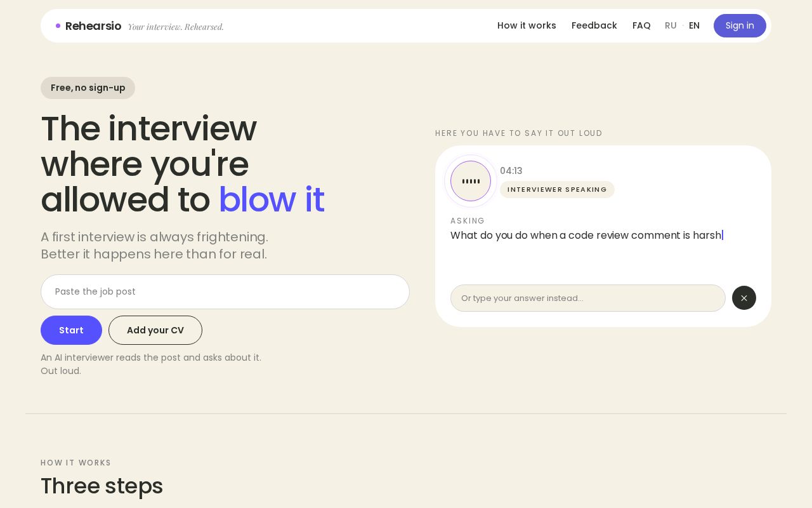Focus the Or type your answer field

point(588,298)
